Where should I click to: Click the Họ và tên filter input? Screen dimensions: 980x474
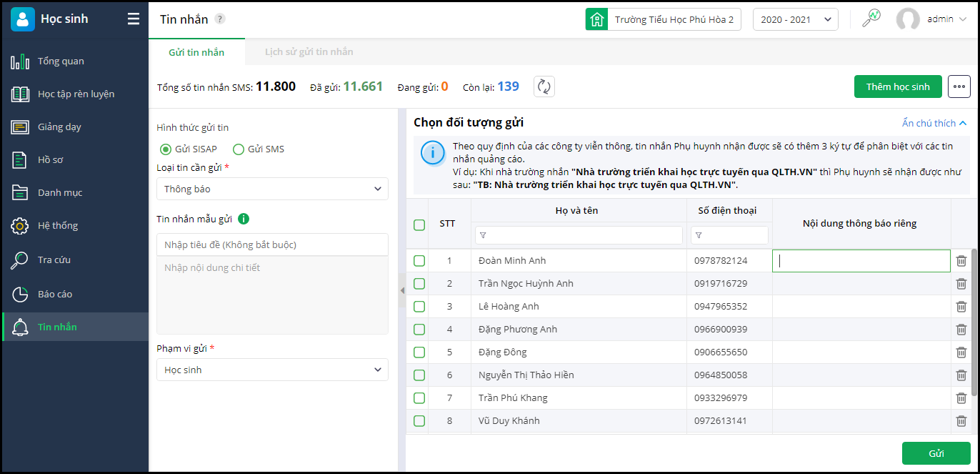579,235
